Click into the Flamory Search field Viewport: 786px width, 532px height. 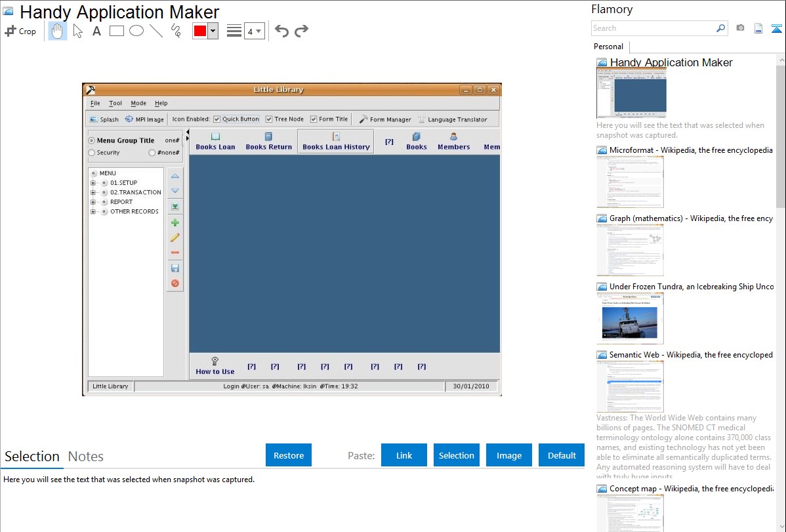pyautogui.click(x=653, y=28)
